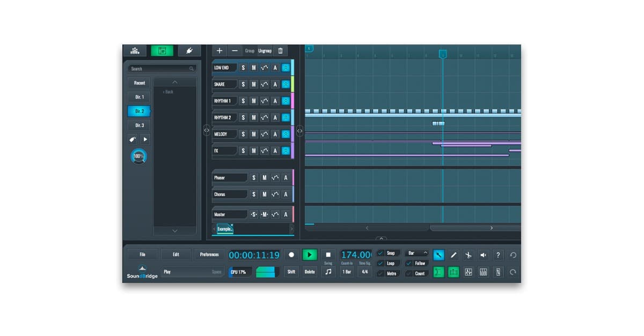Enable Loop mode checkbox
Viewport: 644px width, 336px height.
point(382,263)
